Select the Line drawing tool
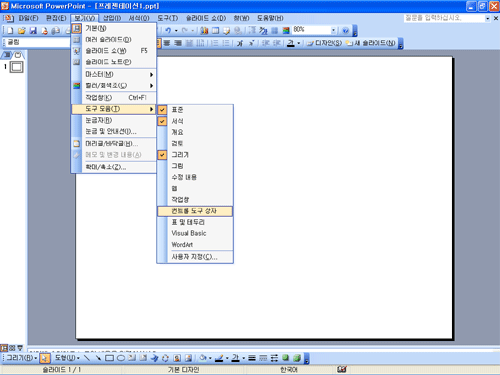The width and height of the screenshot is (500, 375). tap(87, 358)
